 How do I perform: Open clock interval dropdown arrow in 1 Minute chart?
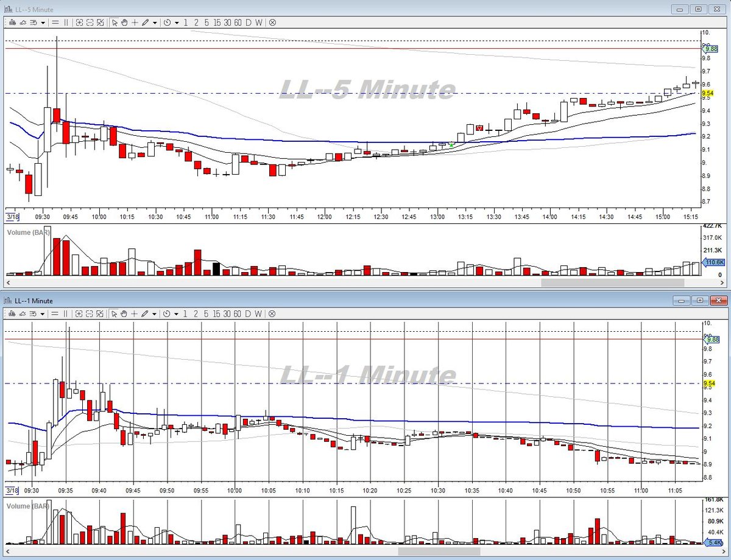[177, 313]
